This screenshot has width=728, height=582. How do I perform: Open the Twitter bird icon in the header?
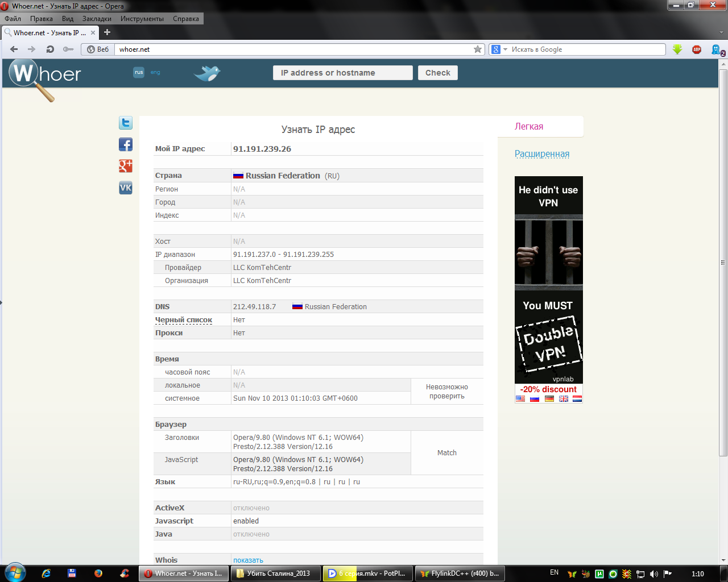point(206,73)
